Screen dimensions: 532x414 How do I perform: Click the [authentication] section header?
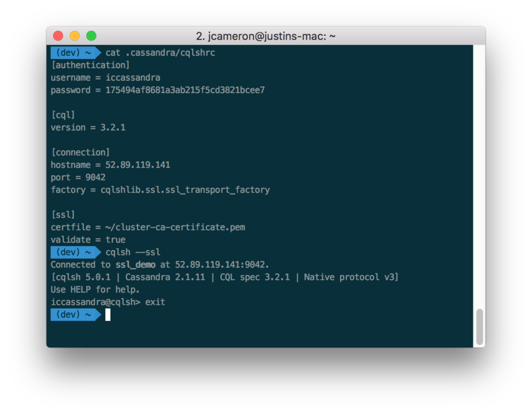coord(90,65)
